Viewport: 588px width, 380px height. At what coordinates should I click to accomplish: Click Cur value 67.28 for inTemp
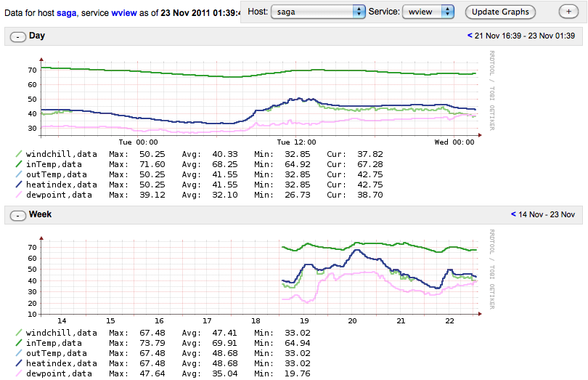369,164
